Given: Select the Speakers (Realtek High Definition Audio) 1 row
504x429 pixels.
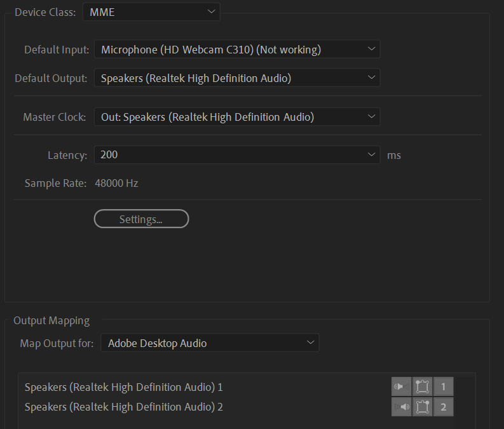Looking at the screenshot, I should point(247,387).
